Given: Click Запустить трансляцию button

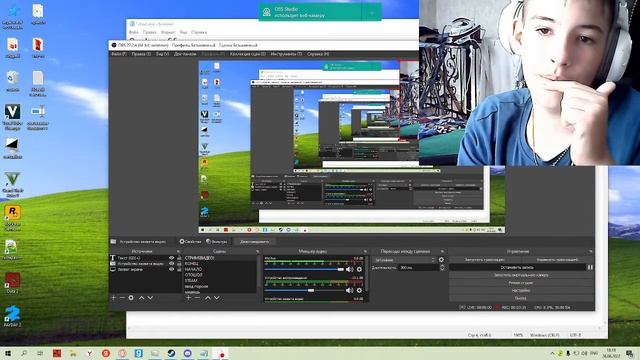Looking at the screenshot, I should pos(485,260).
